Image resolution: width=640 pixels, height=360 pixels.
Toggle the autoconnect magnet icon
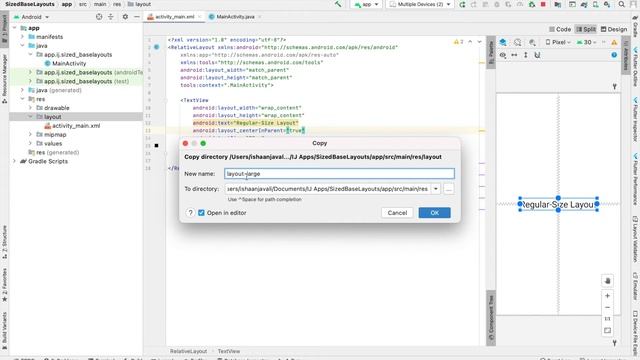[x=537, y=55]
